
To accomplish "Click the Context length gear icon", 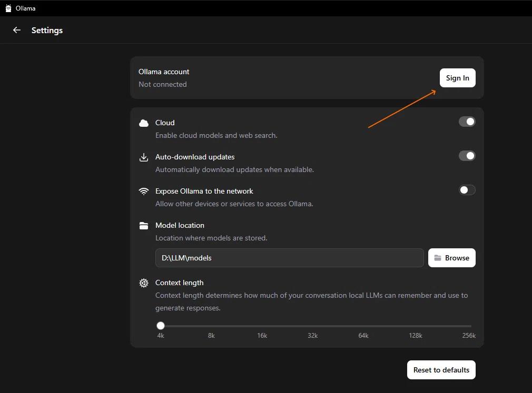I will pos(144,283).
